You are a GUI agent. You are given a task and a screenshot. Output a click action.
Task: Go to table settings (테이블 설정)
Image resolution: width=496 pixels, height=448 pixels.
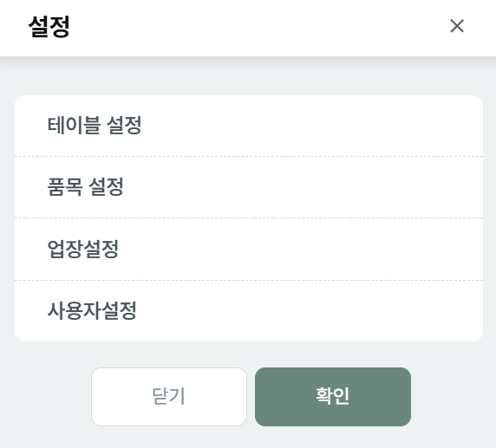249,126
